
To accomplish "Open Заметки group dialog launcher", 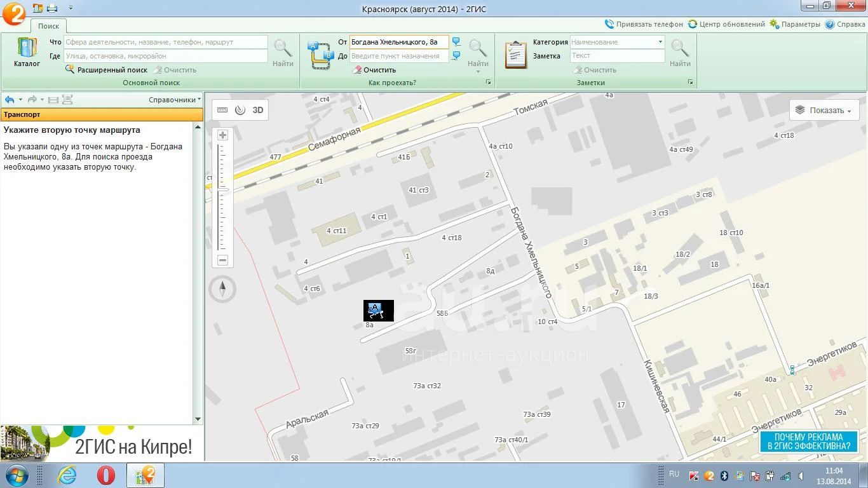I will (691, 83).
